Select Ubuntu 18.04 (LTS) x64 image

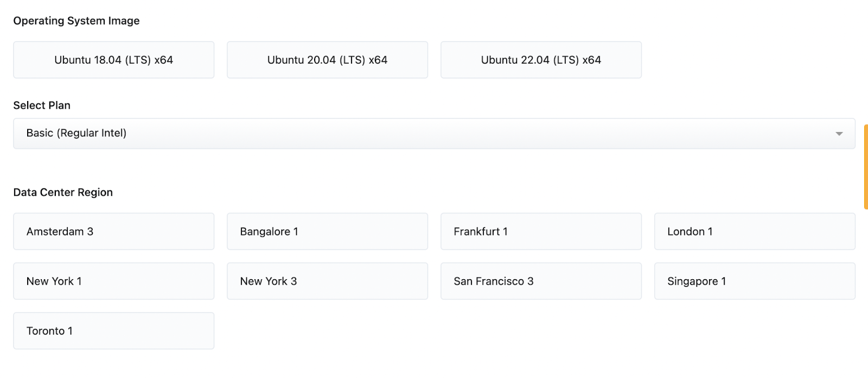coord(113,60)
